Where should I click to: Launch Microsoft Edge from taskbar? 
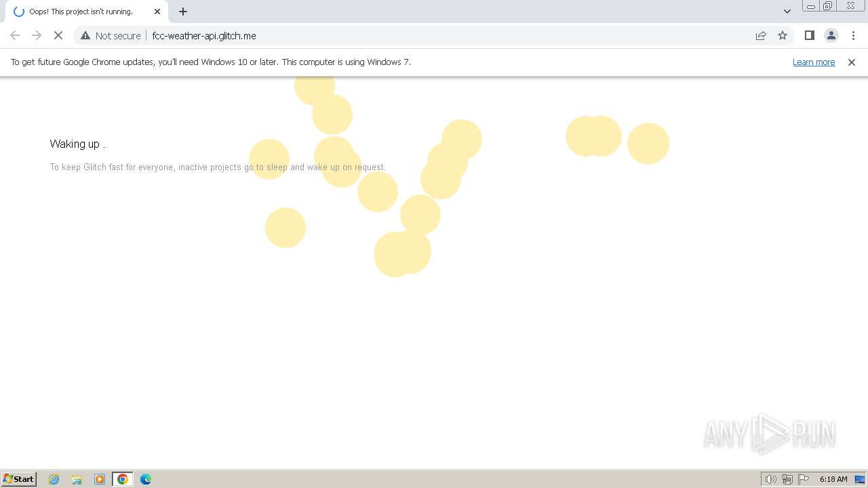click(x=146, y=479)
